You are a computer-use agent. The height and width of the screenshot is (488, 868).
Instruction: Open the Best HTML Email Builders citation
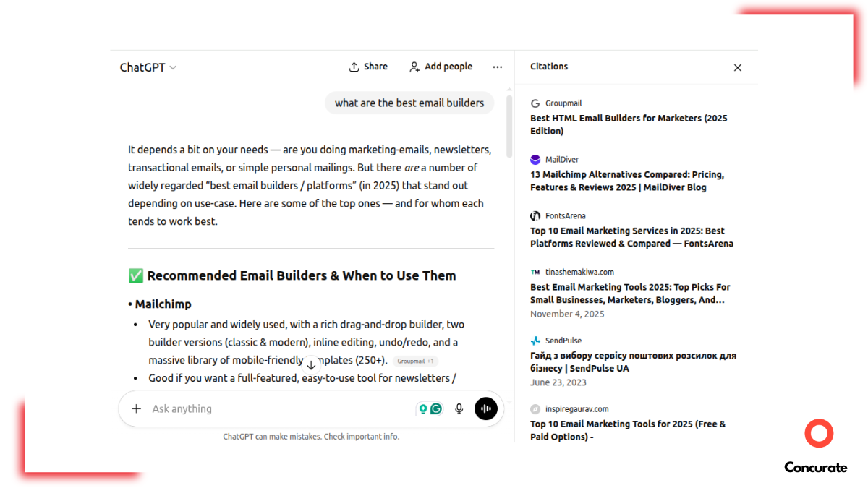tap(629, 124)
